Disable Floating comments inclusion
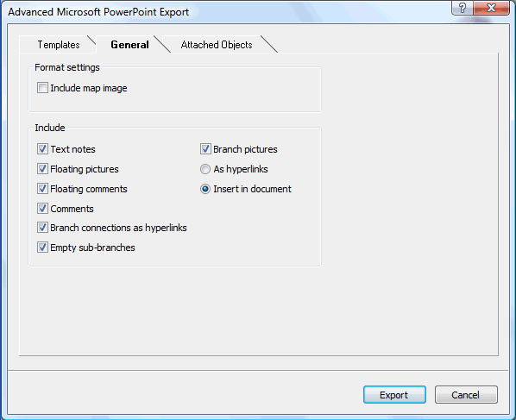516x420 pixels. point(42,189)
